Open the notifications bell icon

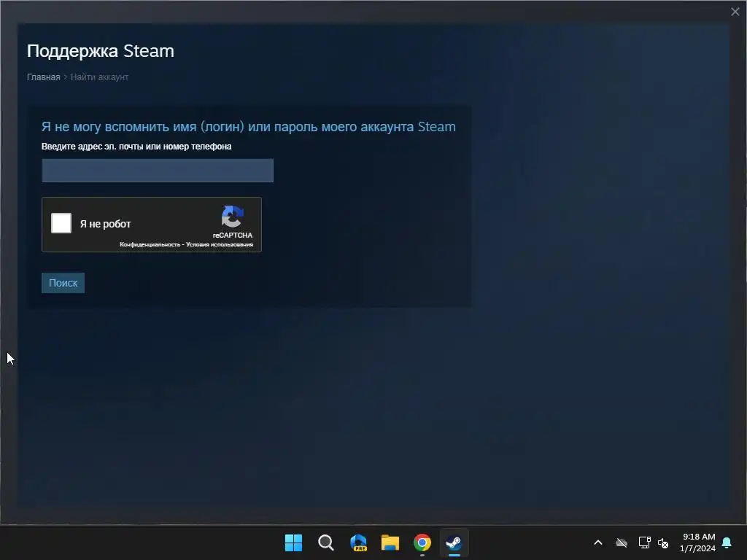pos(727,542)
